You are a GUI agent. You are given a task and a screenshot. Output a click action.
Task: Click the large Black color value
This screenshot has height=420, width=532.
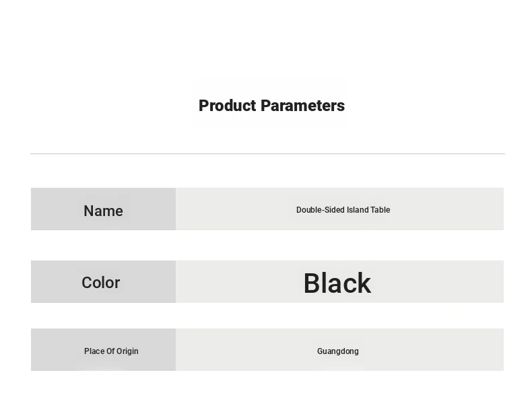[337, 283]
